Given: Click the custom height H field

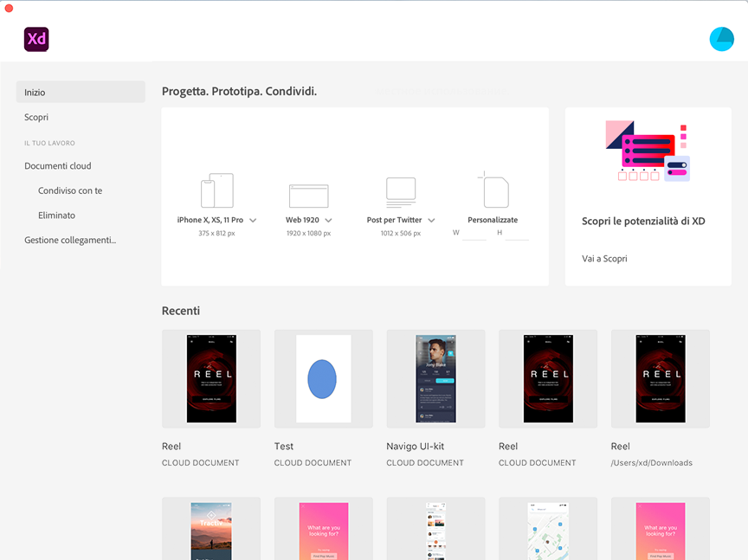Looking at the screenshot, I should tap(517, 233).
